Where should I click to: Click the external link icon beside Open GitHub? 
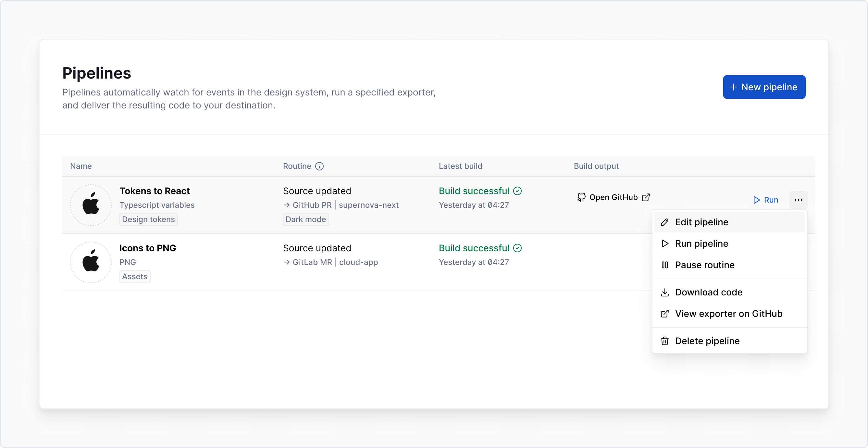[x=646, y=197]
